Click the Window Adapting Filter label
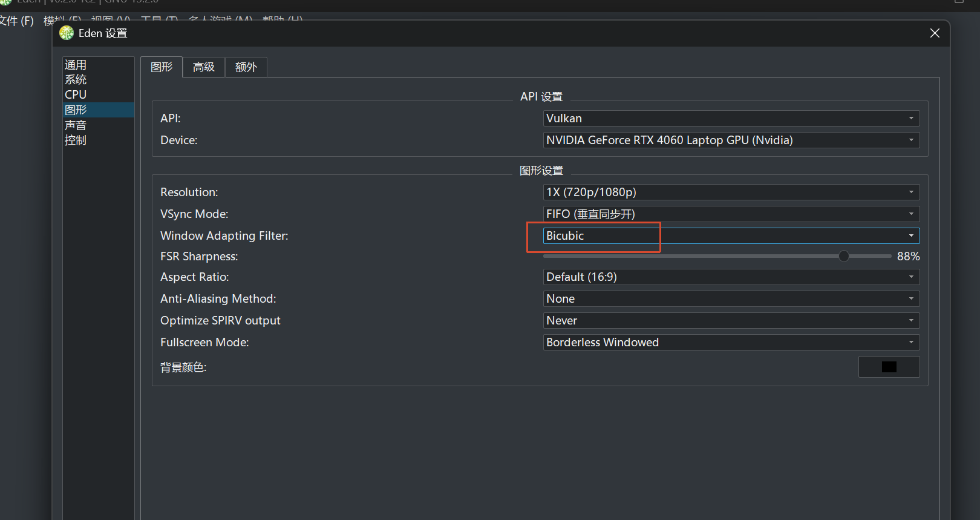 click(x=224, y=236)
